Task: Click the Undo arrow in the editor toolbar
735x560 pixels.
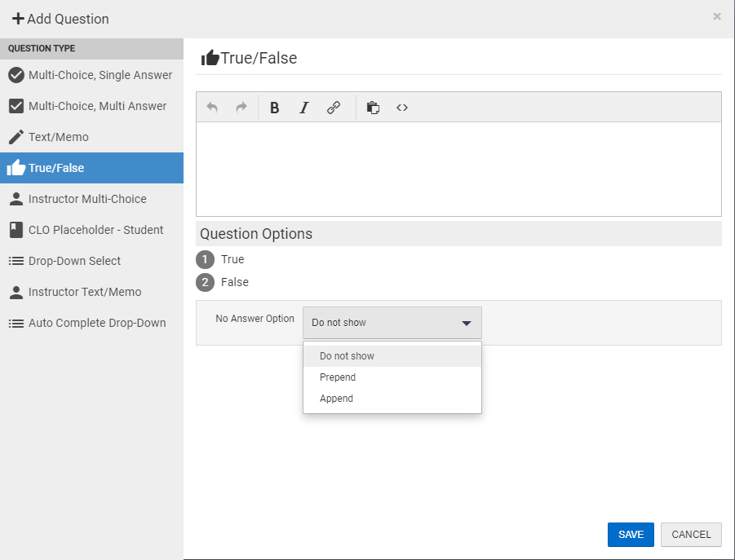Action: [212, 108]
